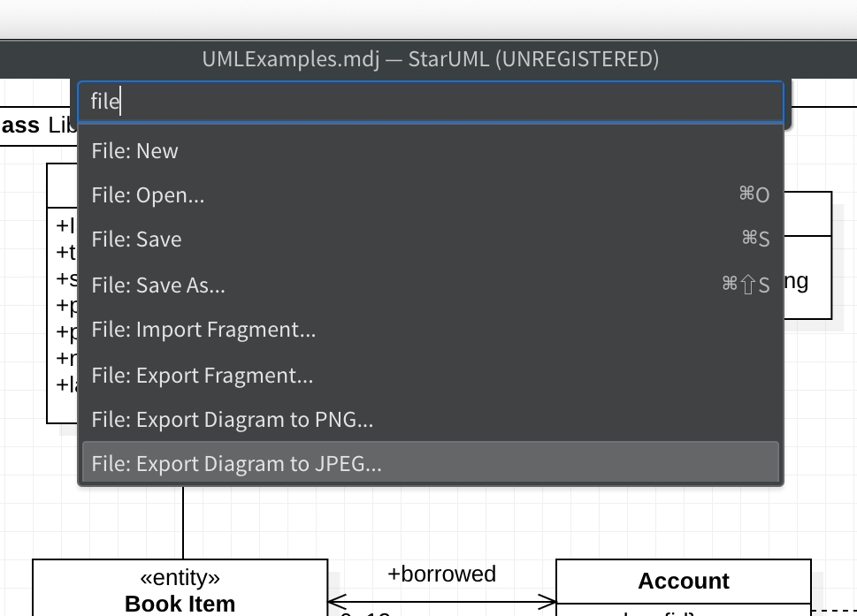This screenshot has height=616, width=857.
Task: Click the «entity» stereotype text
Action: [180, 578]
